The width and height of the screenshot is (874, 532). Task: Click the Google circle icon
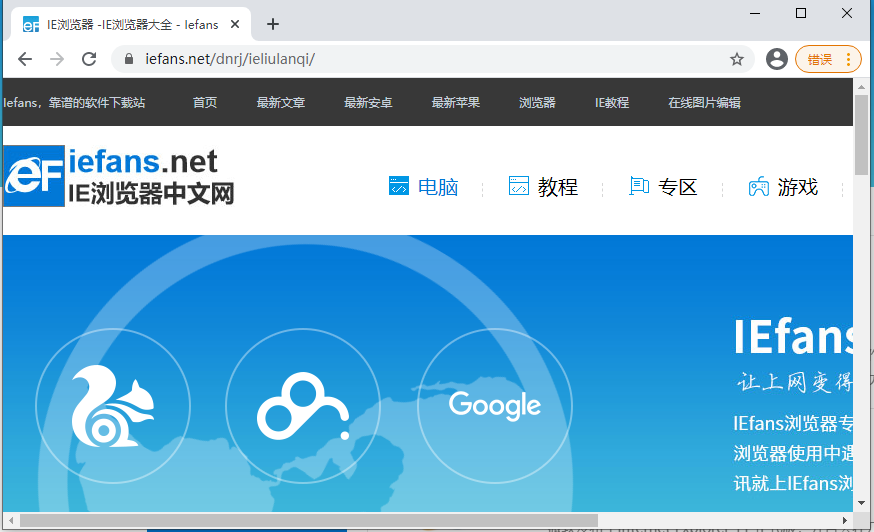[495, 405]
